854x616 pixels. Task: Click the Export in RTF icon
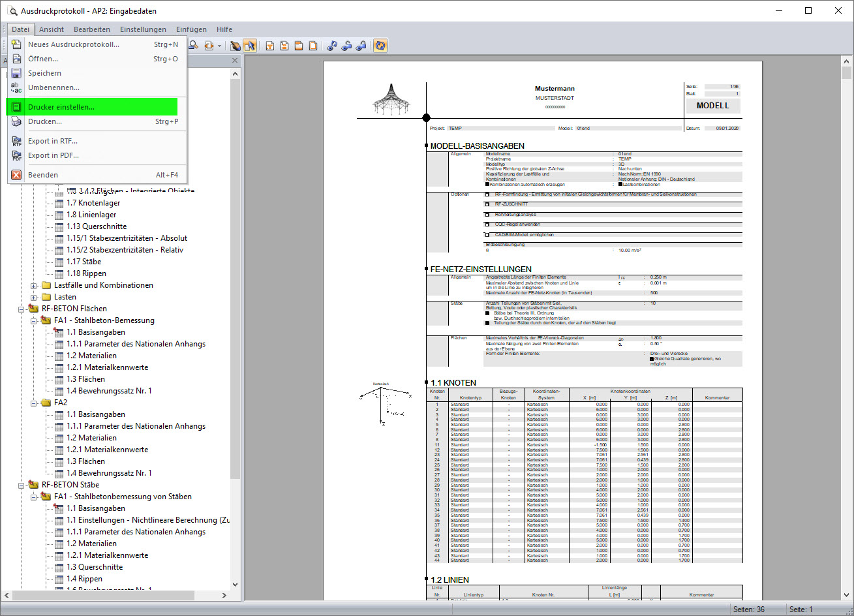16,141
